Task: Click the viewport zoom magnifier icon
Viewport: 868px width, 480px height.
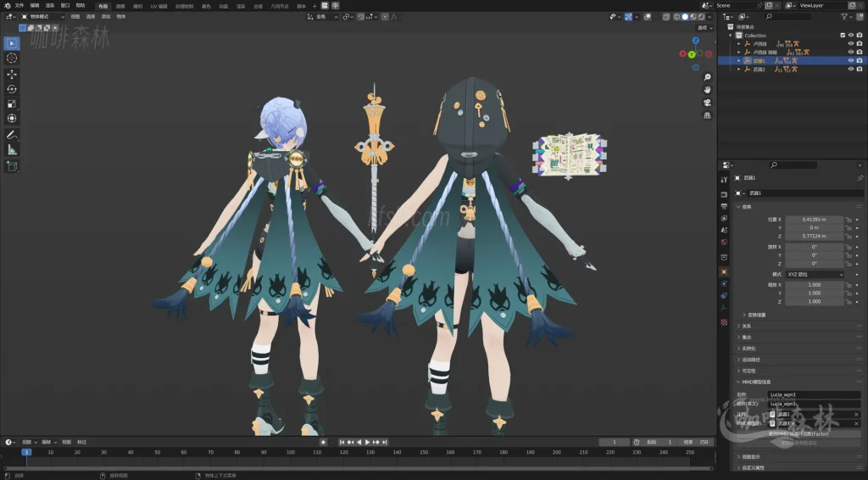Action: (707, 77)
